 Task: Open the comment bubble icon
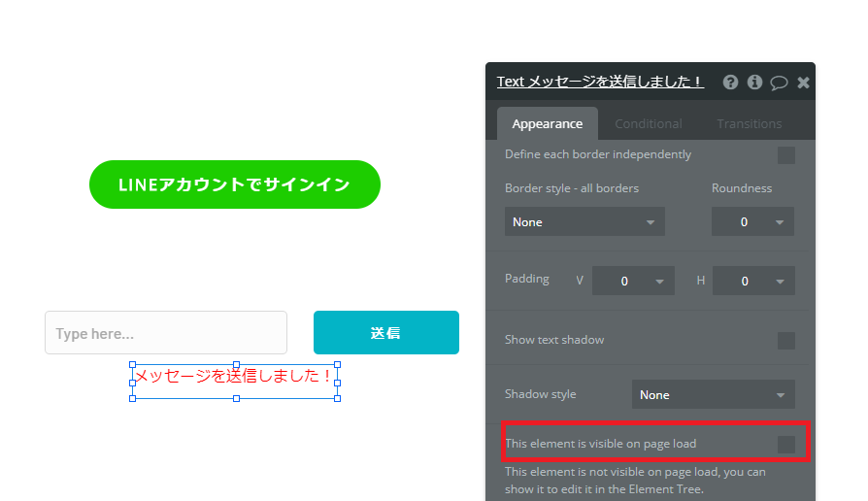pos(779,83)
